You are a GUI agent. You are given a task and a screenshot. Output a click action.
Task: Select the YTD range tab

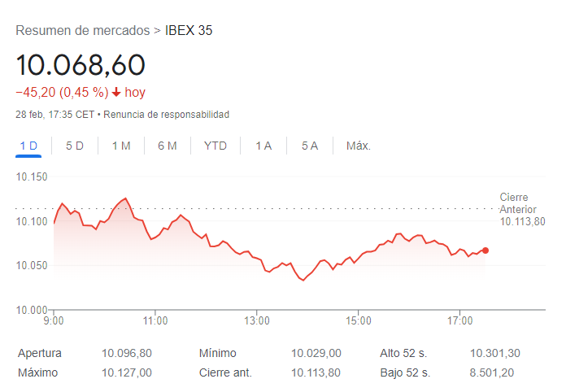click(216, 146)
